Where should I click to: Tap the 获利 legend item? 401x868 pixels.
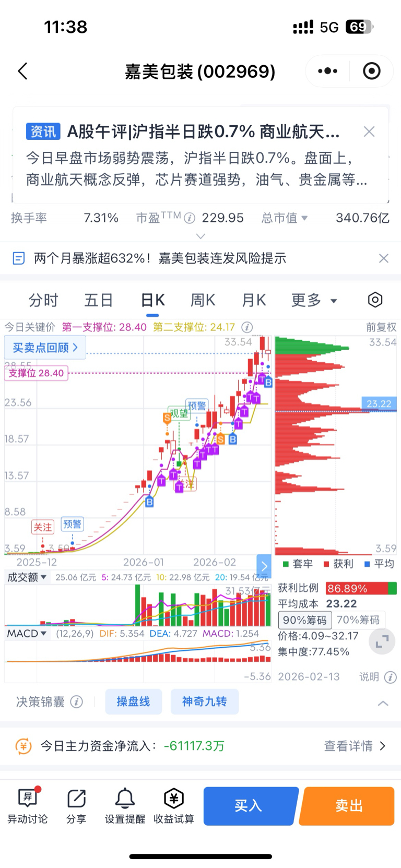point(339,564)
